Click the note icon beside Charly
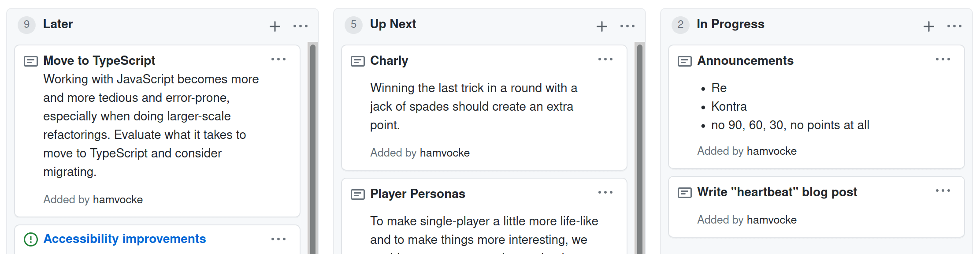This screenshot has width=980, height=254. [x=357, y=61]
